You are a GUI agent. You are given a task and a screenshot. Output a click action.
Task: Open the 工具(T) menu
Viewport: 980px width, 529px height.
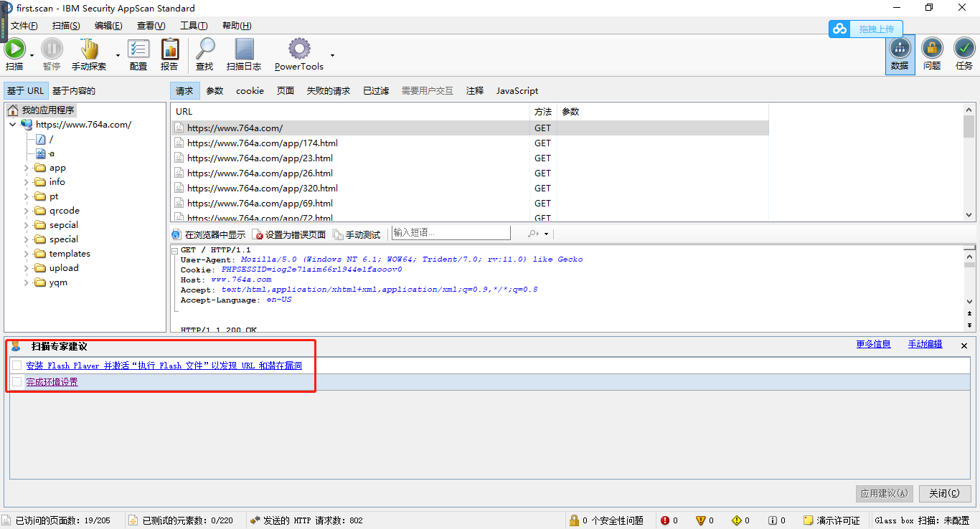pos(194,25)
